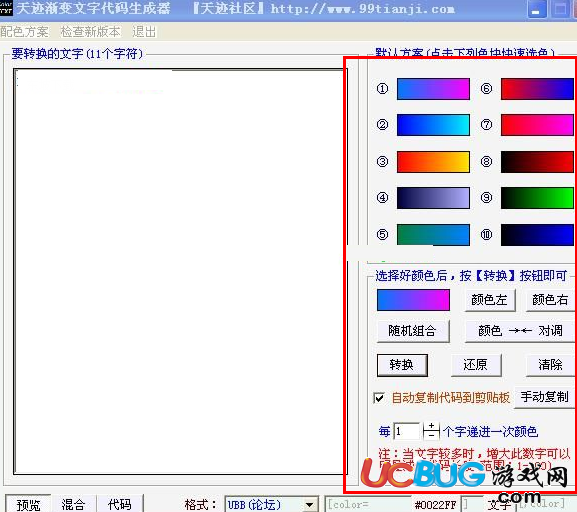The height and width of the screenshot is (512, 577).
Task: Switch to the 混合 tab
Action: pyautogui.click(x=73, y=504)
